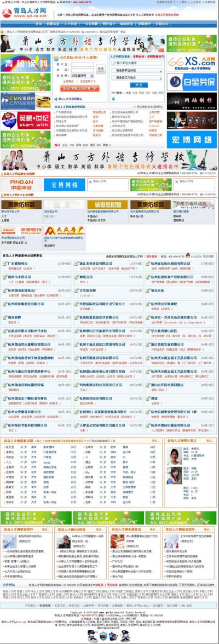Open the 求职论坛 navigation tab
Viewport: 219px width, 644px height.
click(162, 24)
